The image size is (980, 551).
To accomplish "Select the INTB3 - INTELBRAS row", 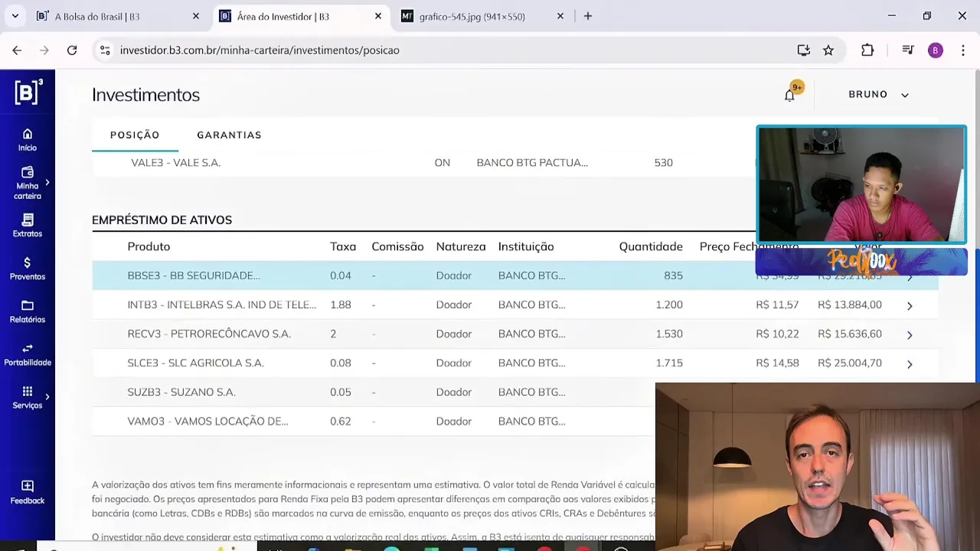I will click(x=514, y=305).
